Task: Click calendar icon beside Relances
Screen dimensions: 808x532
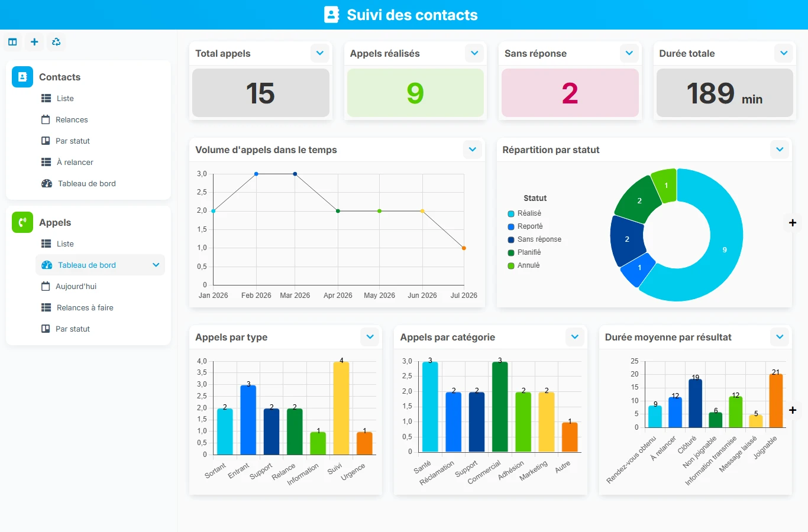Action: tap(46, 119)
